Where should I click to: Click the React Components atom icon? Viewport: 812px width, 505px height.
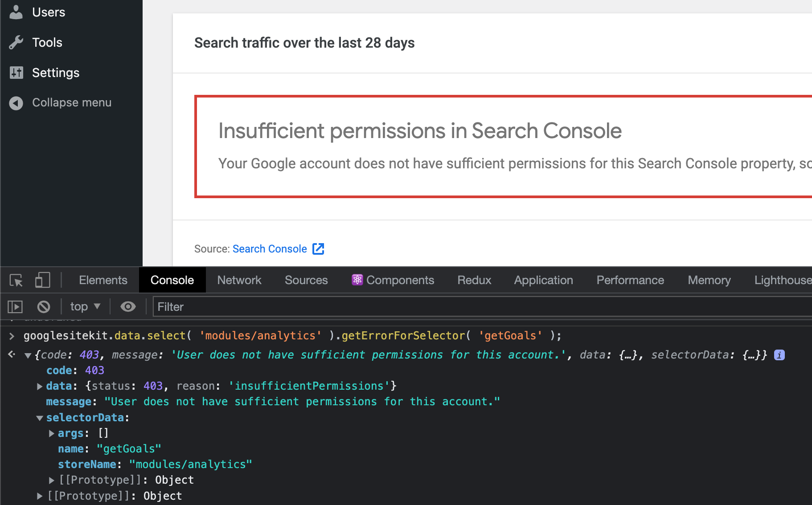coord(357,280)
